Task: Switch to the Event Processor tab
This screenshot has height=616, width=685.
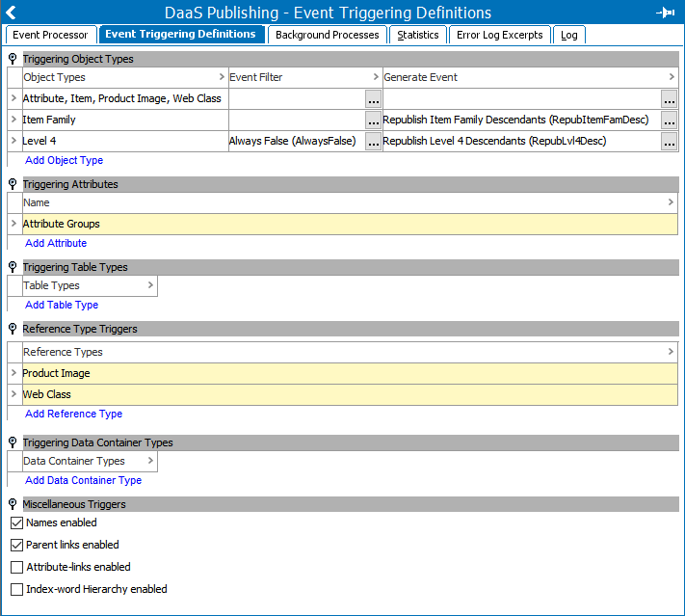Action: (50, 35)
